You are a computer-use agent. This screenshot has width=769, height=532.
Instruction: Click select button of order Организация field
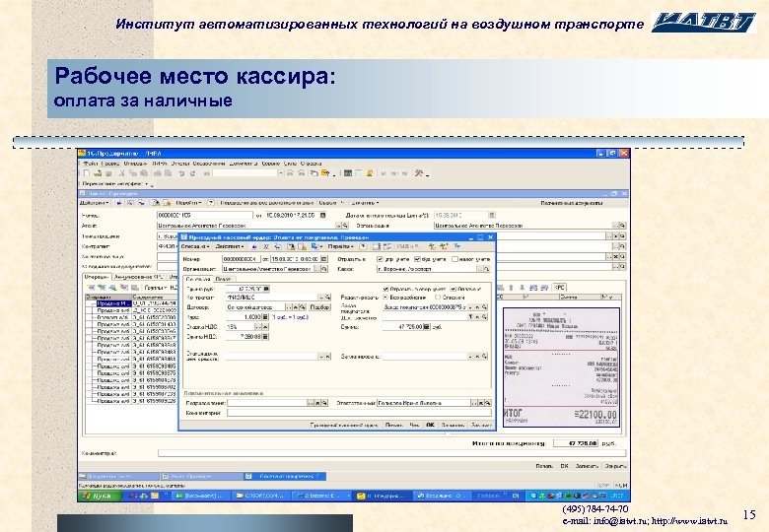point(616,226)
